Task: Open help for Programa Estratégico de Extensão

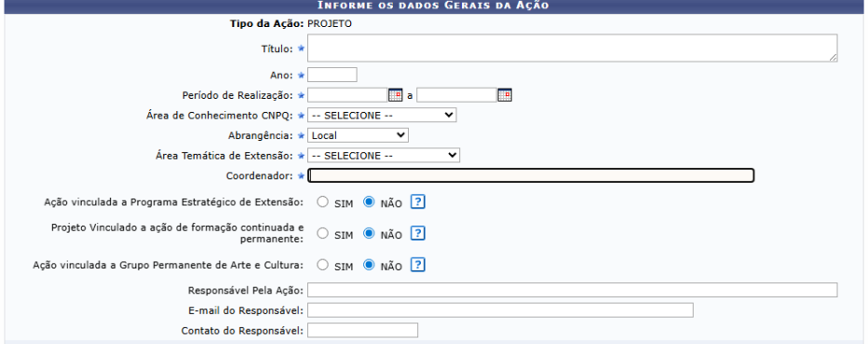Action: (x=417, y=202)
